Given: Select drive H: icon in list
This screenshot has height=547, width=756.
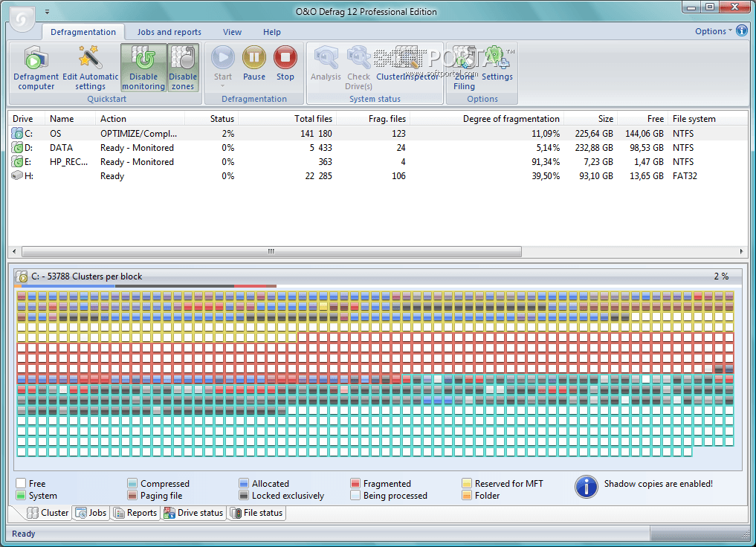Looking at the screenshot, I should 17,175.
